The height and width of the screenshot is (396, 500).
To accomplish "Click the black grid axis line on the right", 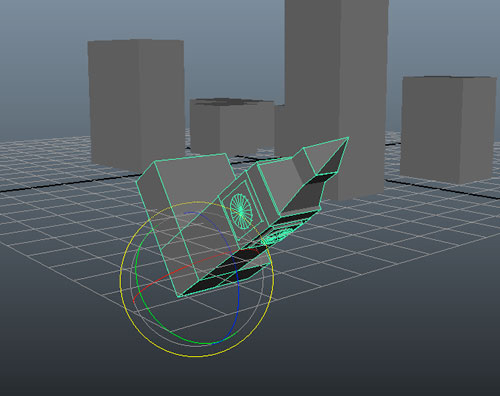I will 443,189.
